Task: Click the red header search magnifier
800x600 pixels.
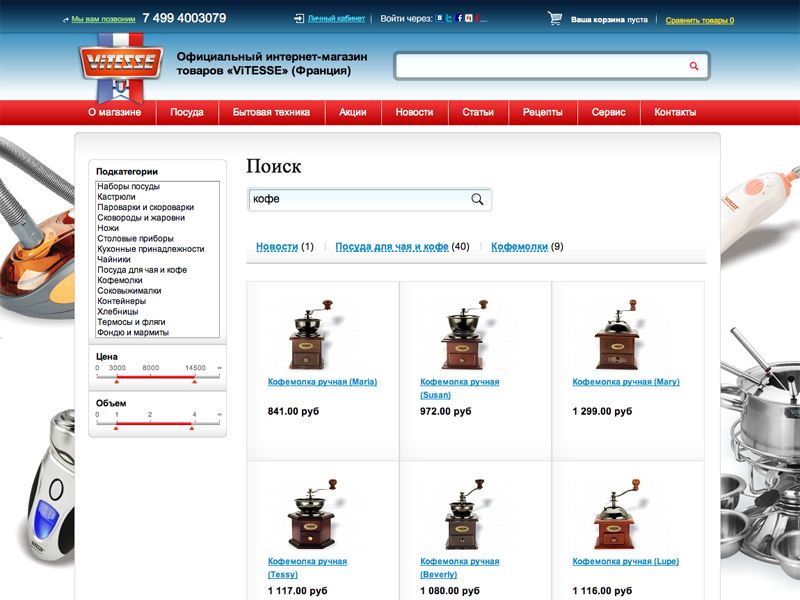Action: (694, 66)
